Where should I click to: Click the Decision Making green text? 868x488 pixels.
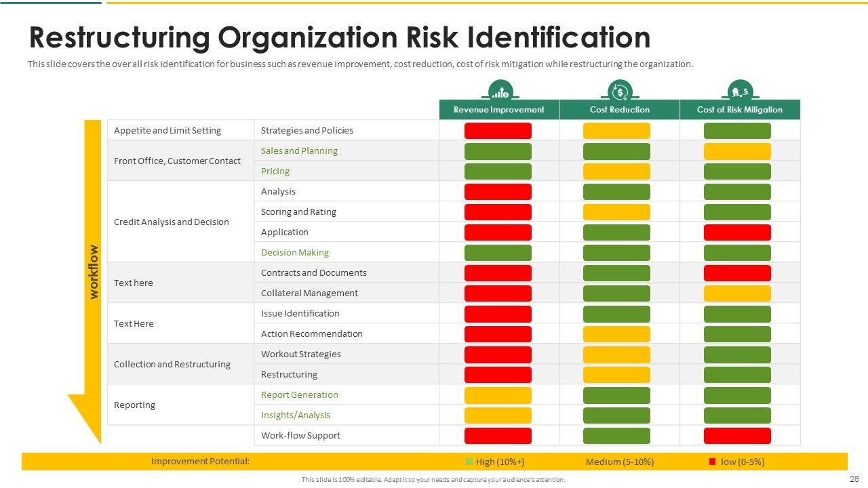295,252
